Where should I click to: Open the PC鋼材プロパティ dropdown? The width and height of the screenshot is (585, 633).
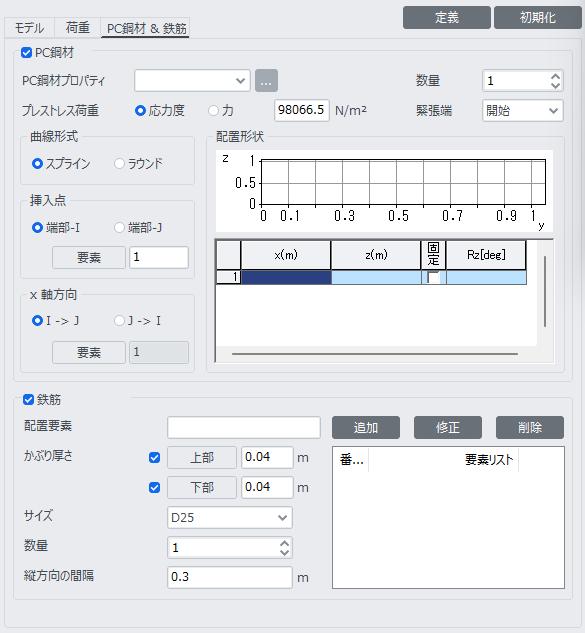[192, 81]
